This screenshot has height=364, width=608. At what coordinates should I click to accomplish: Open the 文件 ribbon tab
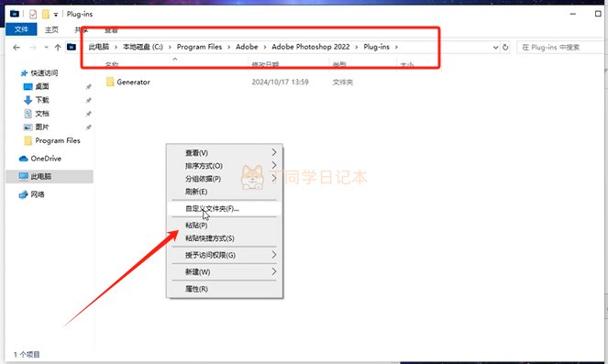(x=21, y=29)
